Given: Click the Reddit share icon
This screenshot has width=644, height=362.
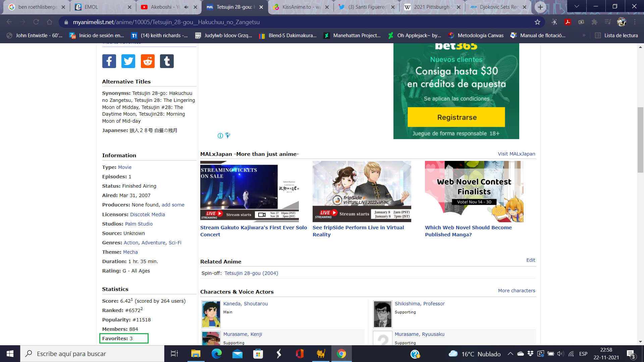Looking at the screenshot, I should pos(148,61).
